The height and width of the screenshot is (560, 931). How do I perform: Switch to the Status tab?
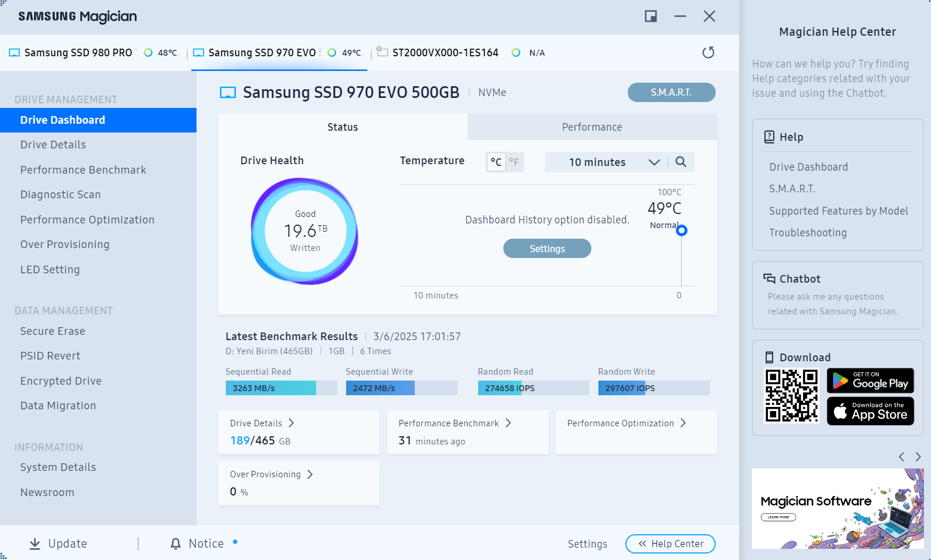pos(343,127)
